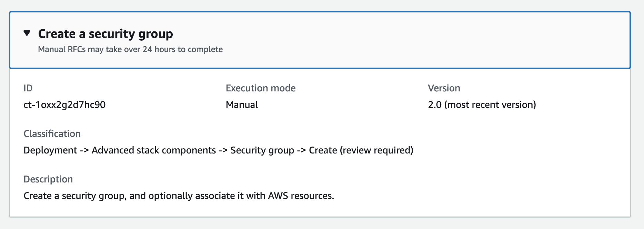Select the Manual RFCs 24 hours notice

pos(130,49)
